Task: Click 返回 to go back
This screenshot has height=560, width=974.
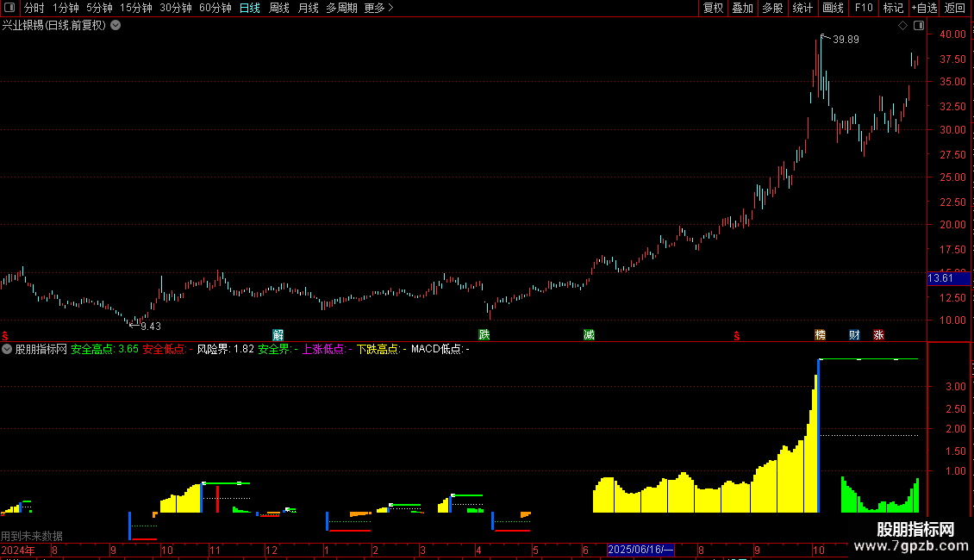Action: pos(955,8)
